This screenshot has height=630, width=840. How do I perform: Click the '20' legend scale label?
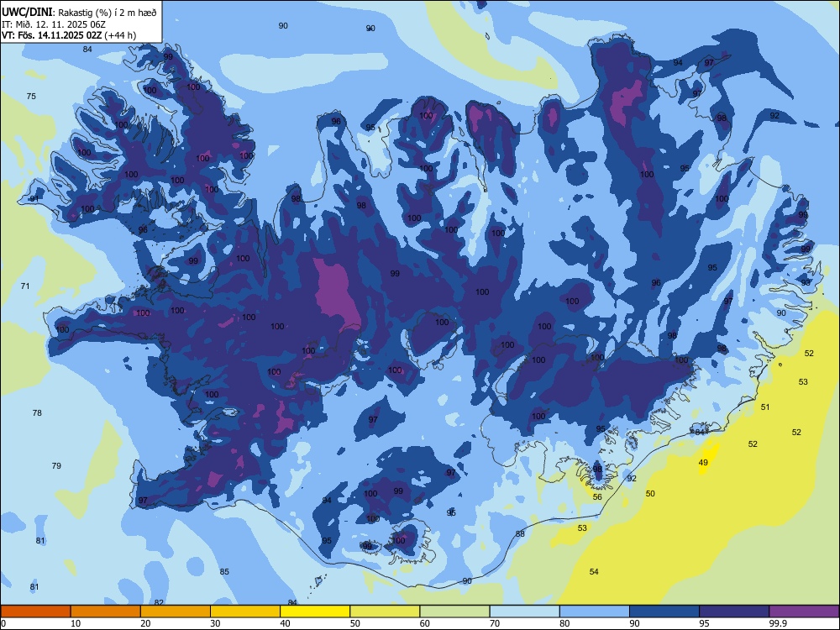(145, 623)
